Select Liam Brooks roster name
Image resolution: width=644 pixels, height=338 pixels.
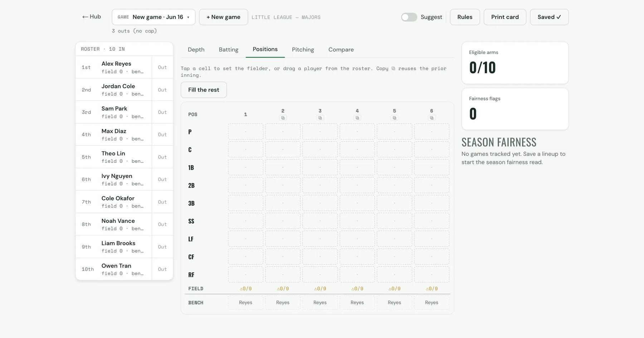point(118,243)
